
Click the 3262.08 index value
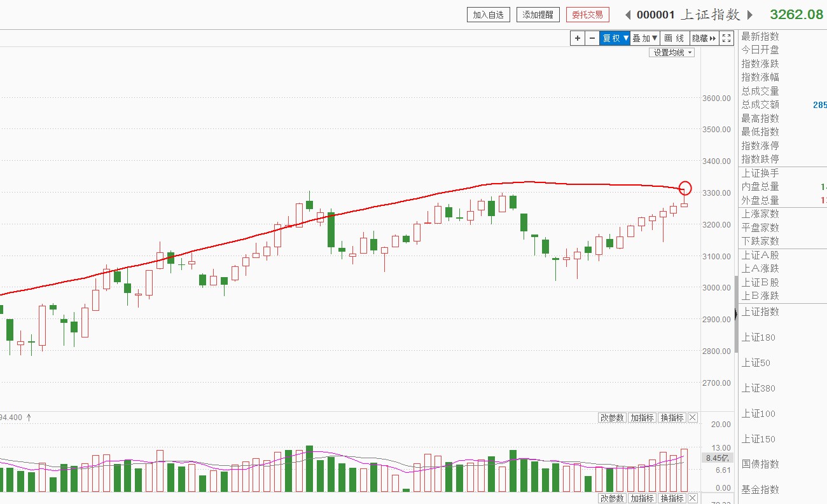(x=796, y=15)
